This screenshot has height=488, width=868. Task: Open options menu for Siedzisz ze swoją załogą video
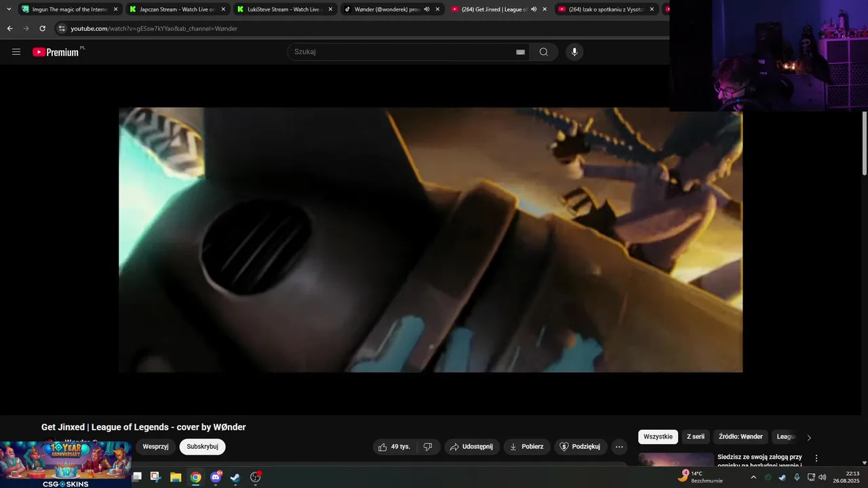(x=816, y=458)
